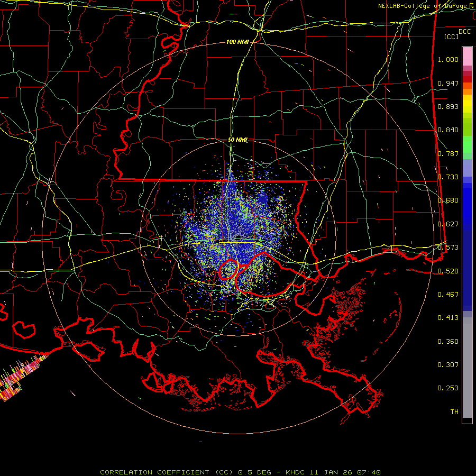Select the 0.733 scale value

tap(448, 177)
